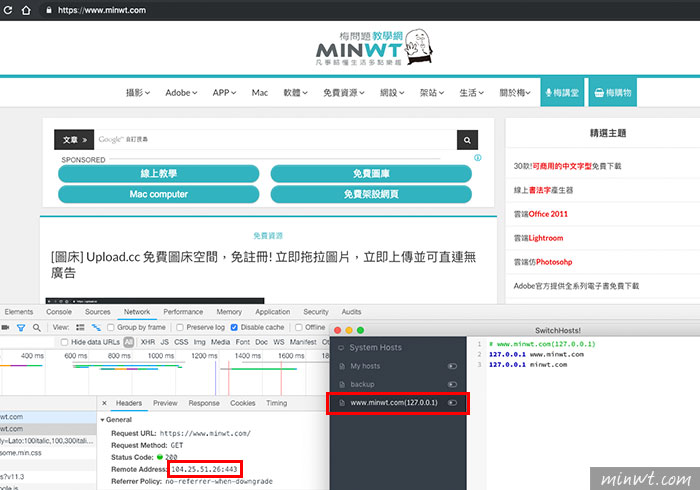Switch to DevTools Security tab

click(316, 312)
